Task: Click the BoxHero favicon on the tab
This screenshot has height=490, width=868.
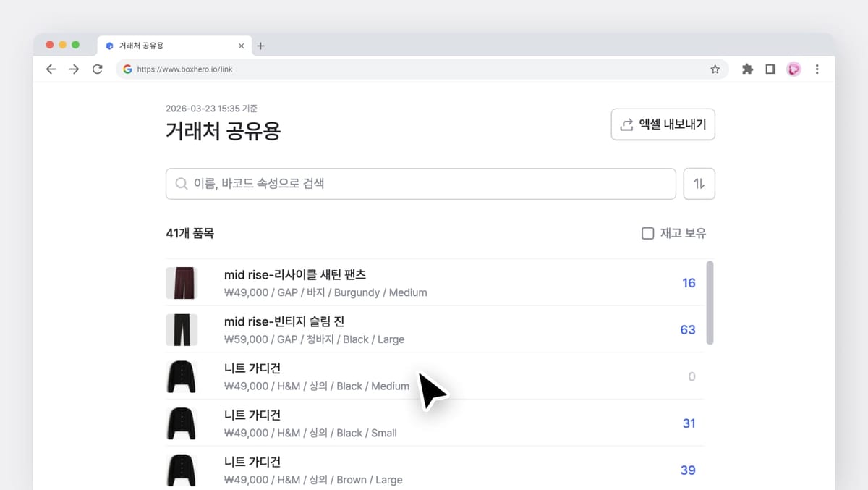Action: coord(110,45)
